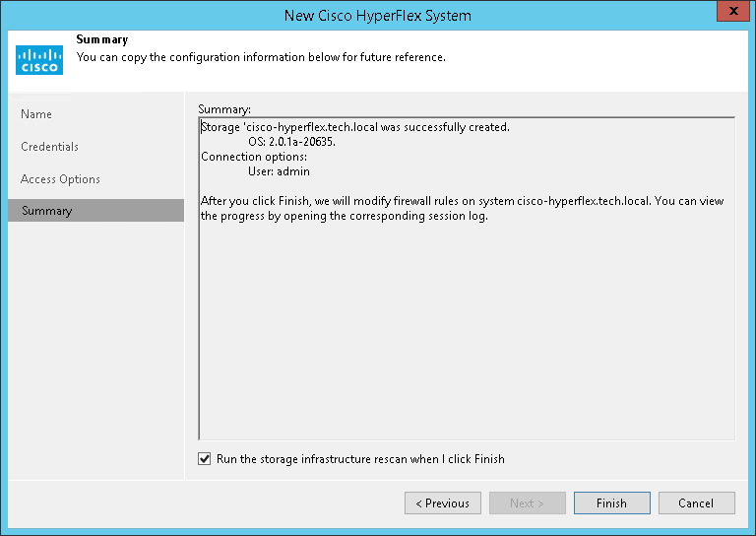The width and height of the screenshot is (756, 536).
Task: Click the "successfully created" storage line
Action: pos(355,127)
